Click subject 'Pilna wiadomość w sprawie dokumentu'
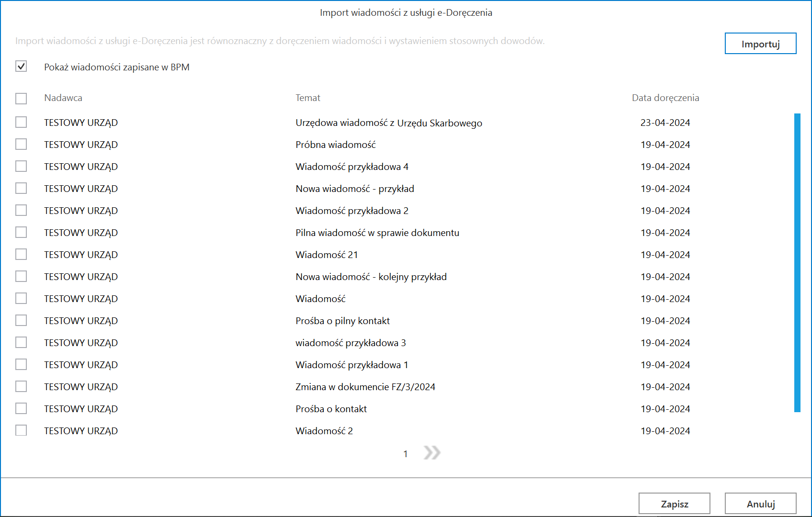The height and width of the screenshot is (517, 812). (x=377, y=233)
